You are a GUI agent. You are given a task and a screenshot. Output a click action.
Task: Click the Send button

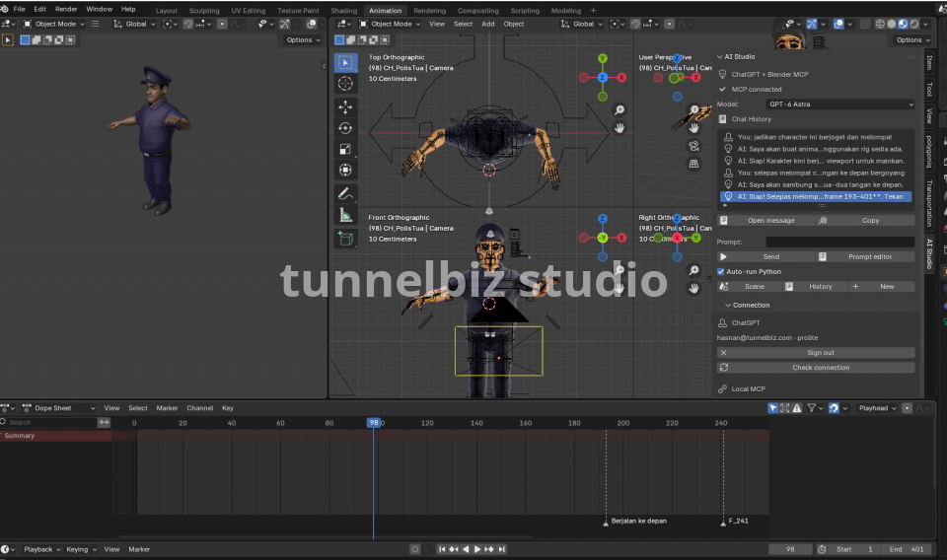pos(765,257)
